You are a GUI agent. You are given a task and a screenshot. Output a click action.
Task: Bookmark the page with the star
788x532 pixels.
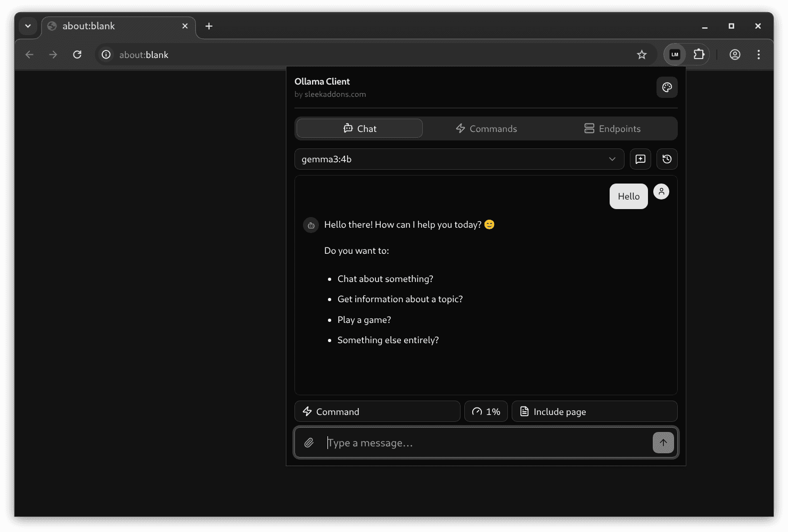[x=642, y=54]
